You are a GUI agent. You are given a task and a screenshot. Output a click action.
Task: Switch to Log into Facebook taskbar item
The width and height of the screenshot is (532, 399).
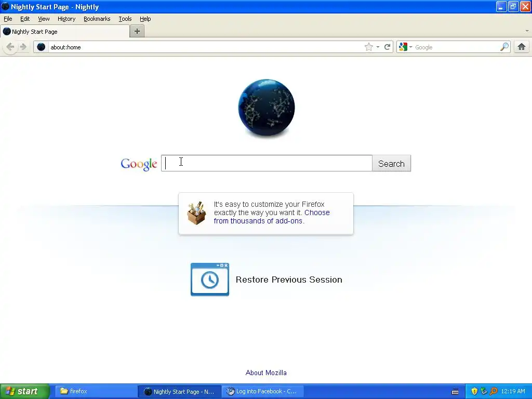coord(262,391)
